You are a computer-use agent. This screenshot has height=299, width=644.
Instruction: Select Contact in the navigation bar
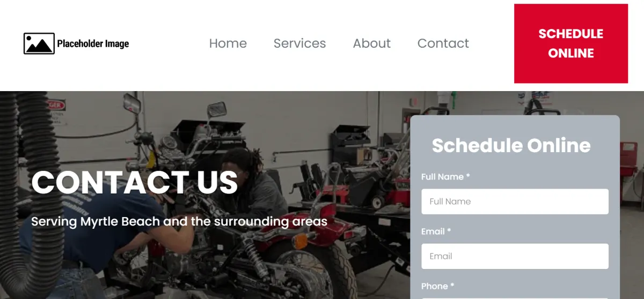coord(443,43)
